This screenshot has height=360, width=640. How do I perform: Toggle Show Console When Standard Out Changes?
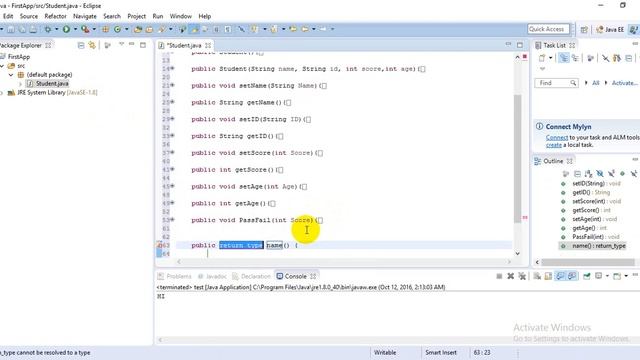pos(560,276)
